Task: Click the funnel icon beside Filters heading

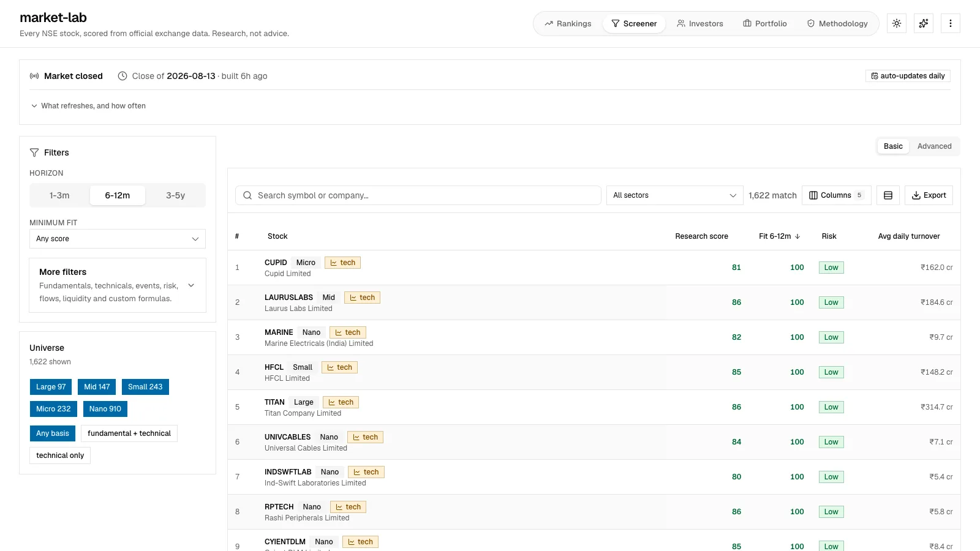Action: (x=34, y=152)
